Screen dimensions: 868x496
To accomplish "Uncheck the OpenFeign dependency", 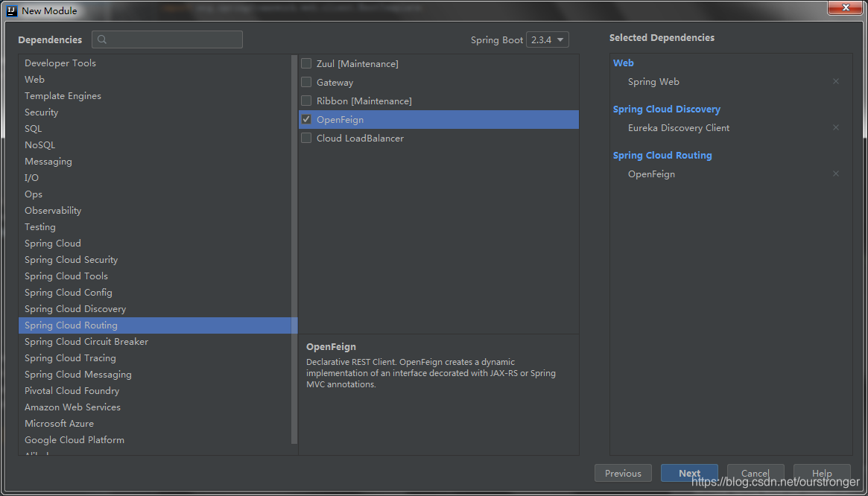I will 306,120.
